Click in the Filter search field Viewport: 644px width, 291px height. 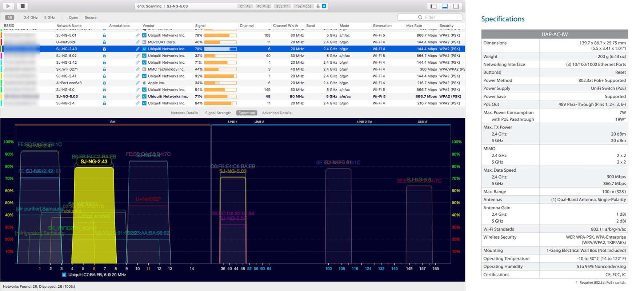(x=430, y=17)
